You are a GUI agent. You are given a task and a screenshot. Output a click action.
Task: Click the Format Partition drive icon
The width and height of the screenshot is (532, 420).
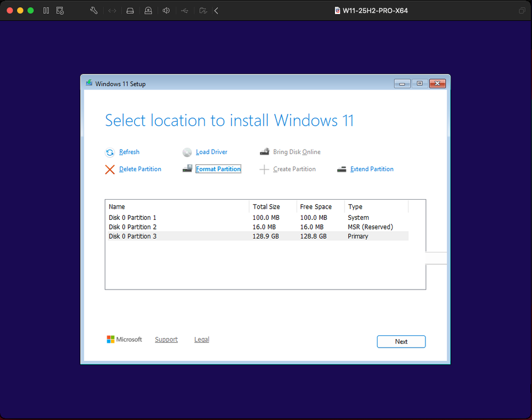(x=187, y=169)
